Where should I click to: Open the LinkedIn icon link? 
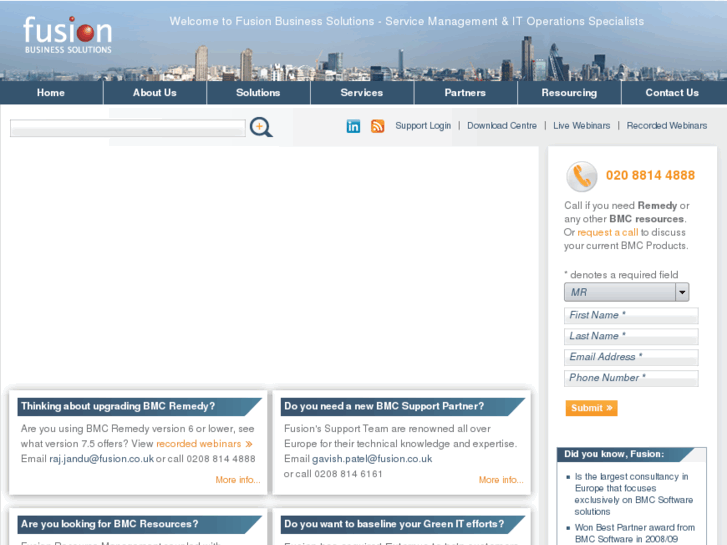pyautogui.click(x=353, y=126)
